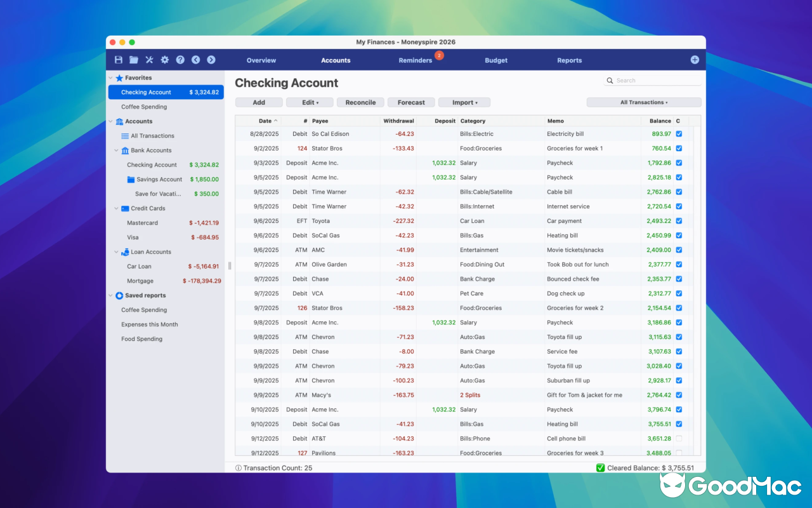This screenshot has width=812, height=508.
Task: Click the All Transactions list icon
Action: pyautogui.click(x=126, y=135)
